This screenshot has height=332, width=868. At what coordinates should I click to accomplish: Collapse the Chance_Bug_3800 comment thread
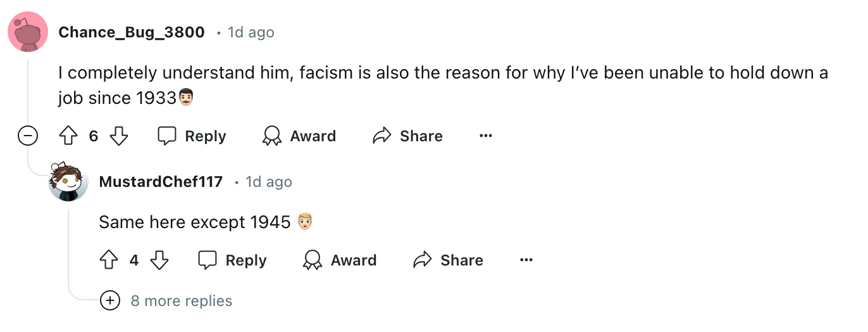click(x=27, y=136)
